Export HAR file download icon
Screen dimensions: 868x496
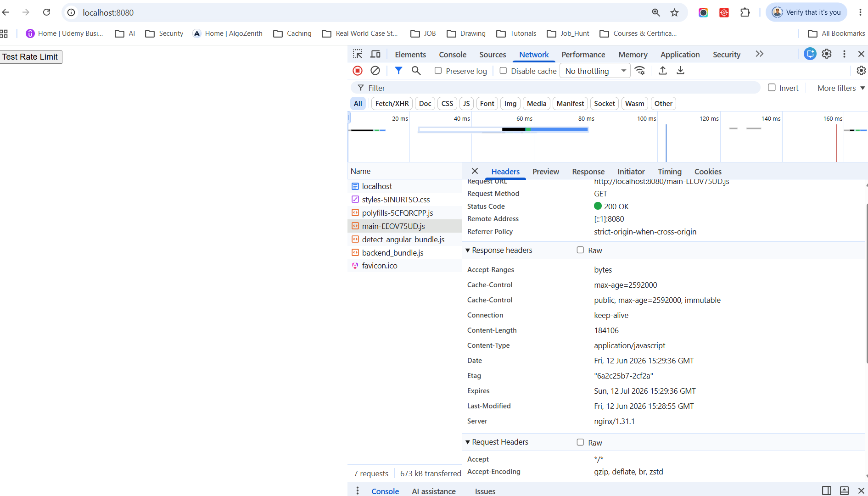pyautogui.click(x=680, y=71)
